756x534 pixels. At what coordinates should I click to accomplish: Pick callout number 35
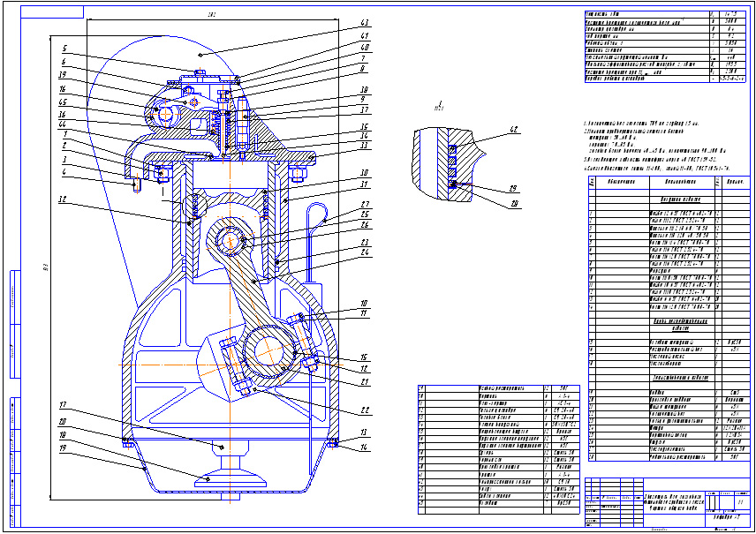[x=365, y=127]
